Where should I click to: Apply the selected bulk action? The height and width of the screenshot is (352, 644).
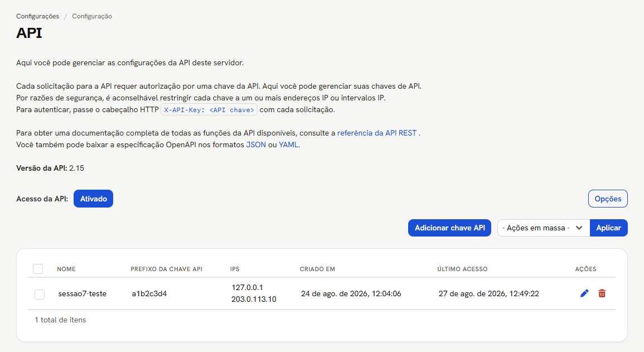[x=609, y=228]
